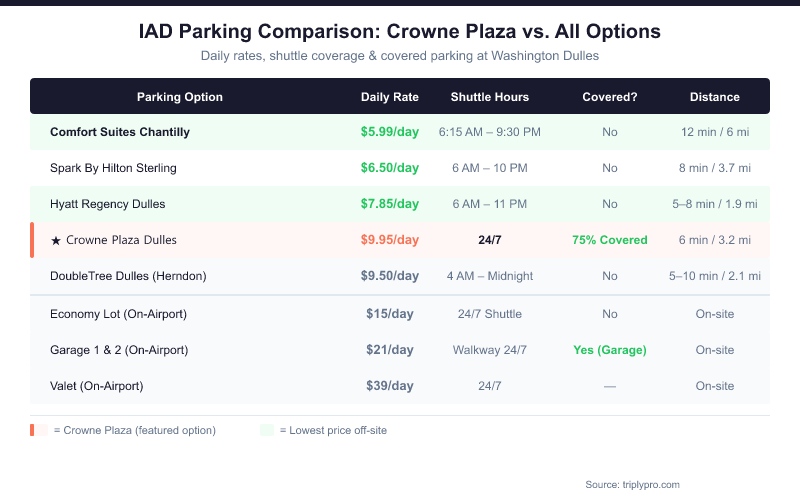Select the Parking Option column header
The image size is (800, 500).
point(180,97)
